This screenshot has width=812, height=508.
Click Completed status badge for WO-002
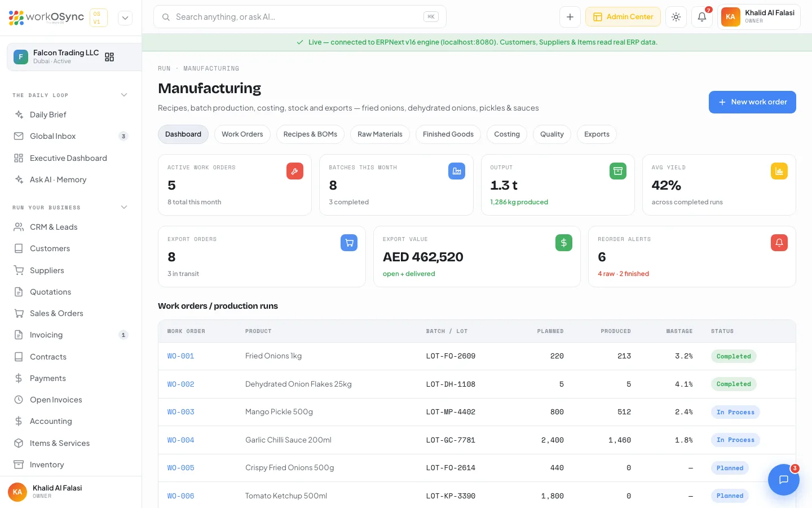[x=734, y=384]
